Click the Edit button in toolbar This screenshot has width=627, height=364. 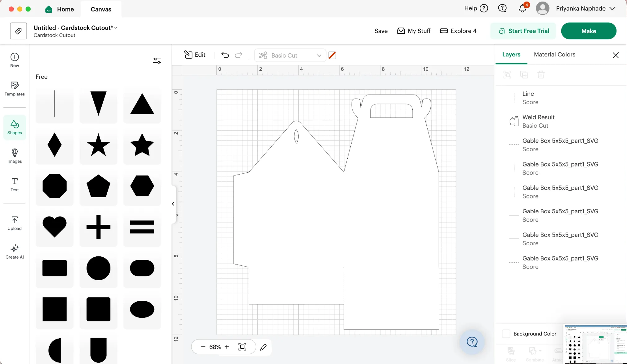pyautogui.click(x=195, y=55)
